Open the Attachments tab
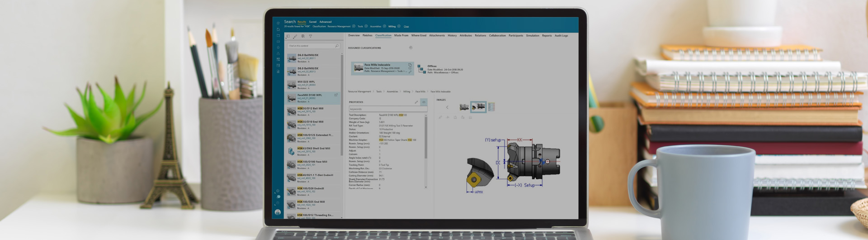868x240 pixels. [x=437, y=35]
